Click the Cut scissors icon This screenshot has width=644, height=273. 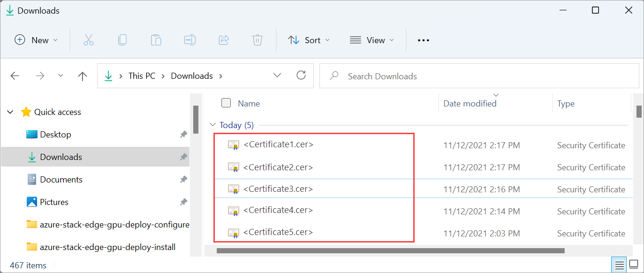click(x=89, y=40)
